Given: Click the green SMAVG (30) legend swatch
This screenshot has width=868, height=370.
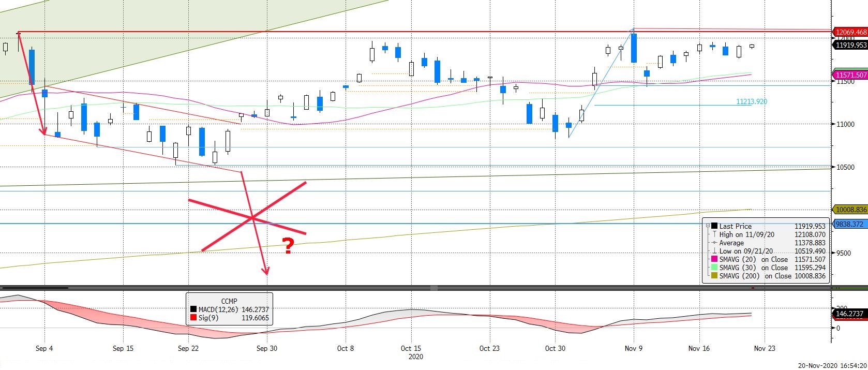Looking at the screenshot, I should [714, 268].
